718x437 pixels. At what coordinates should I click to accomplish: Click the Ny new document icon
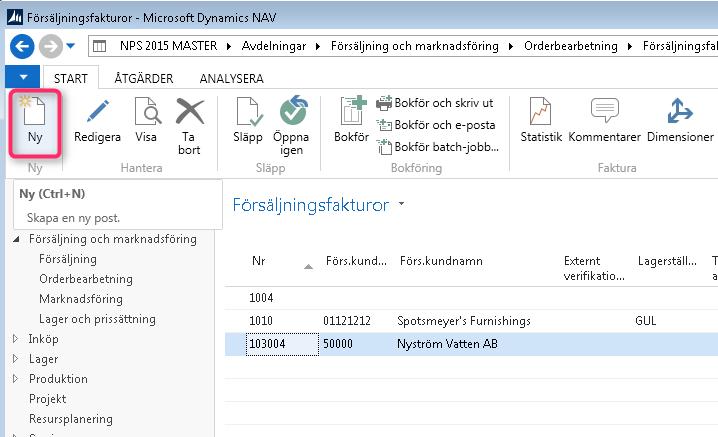coord(34,111)
